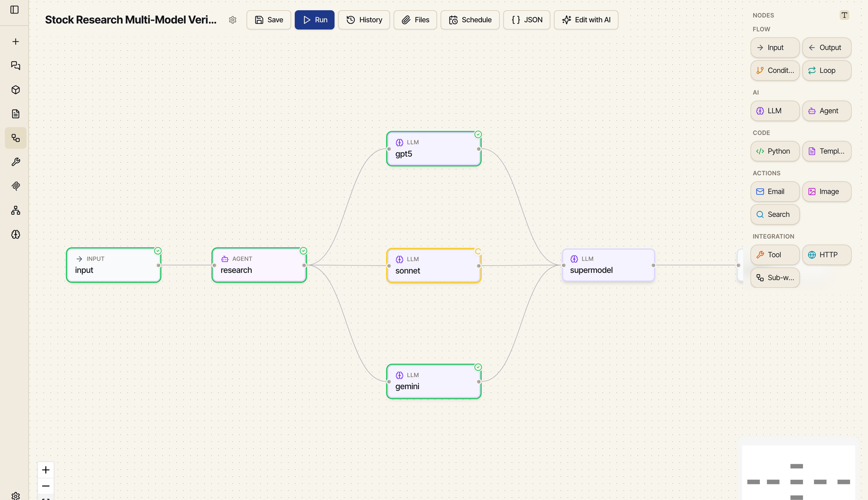Click the robot icon on research node
Image resolution: width=868 pixels, height=500 pixels.
(x=225, y=259)
